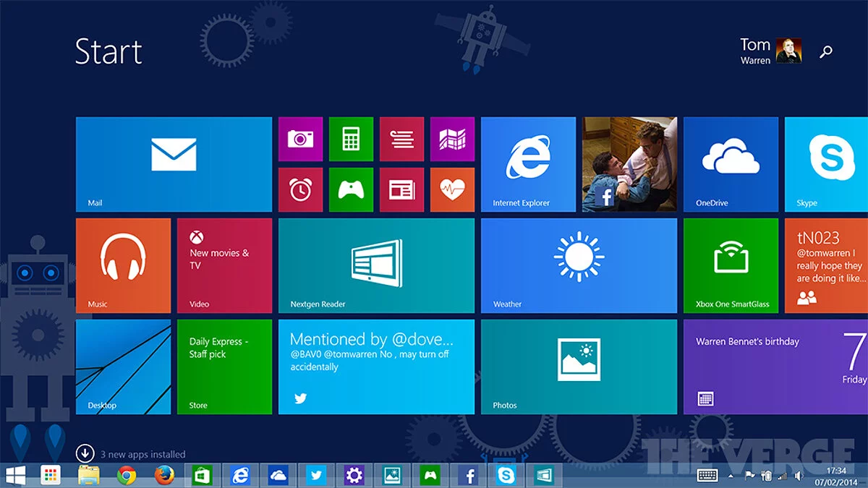Viewport: 868px width, 488px height.
Task: Open Tom Warren user account menu
Action: coord(770,51)
